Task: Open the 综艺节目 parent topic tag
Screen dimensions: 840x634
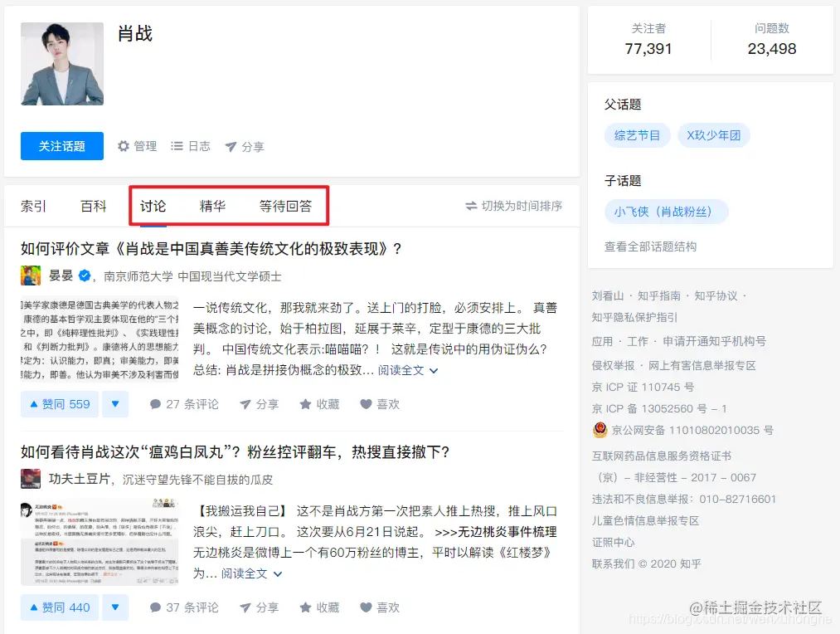Action: 638,135
